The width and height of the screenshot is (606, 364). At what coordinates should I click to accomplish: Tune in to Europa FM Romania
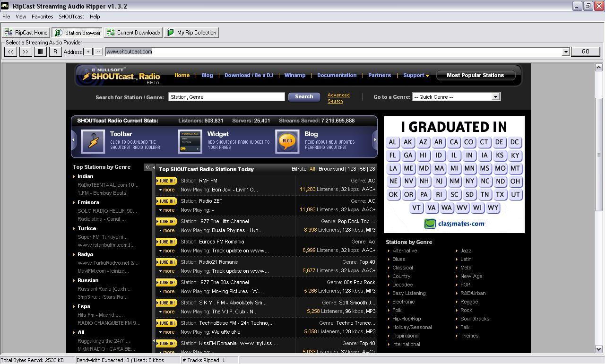pyautogui.click(x=166, y=242)
